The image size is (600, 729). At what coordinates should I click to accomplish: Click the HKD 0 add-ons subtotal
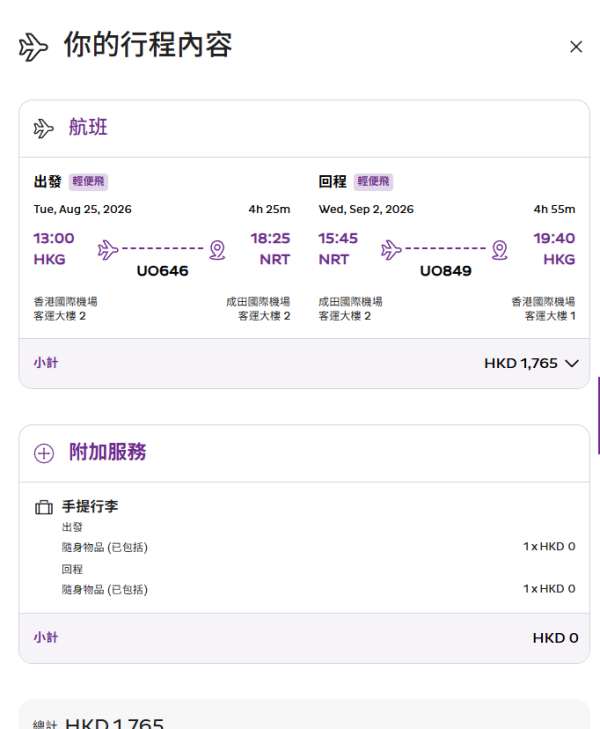(x=555, y=638)
